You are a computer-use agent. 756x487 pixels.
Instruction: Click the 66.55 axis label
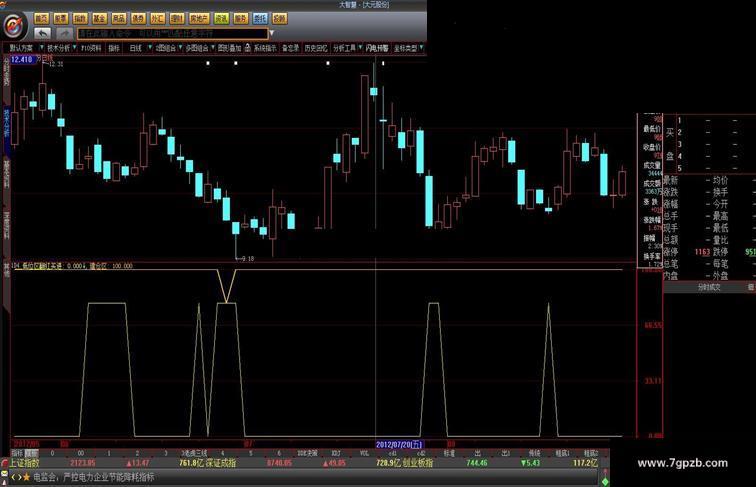(x=653, y=325)
